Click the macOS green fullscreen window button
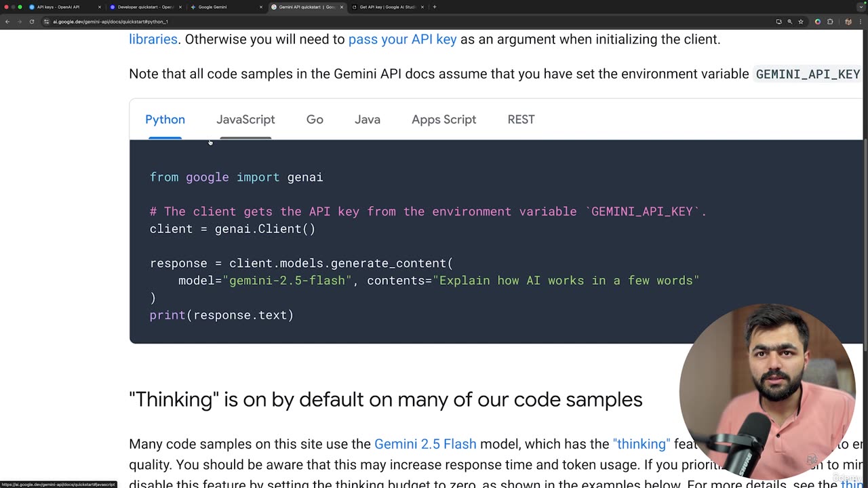868x488 pixels. point(20,7)
